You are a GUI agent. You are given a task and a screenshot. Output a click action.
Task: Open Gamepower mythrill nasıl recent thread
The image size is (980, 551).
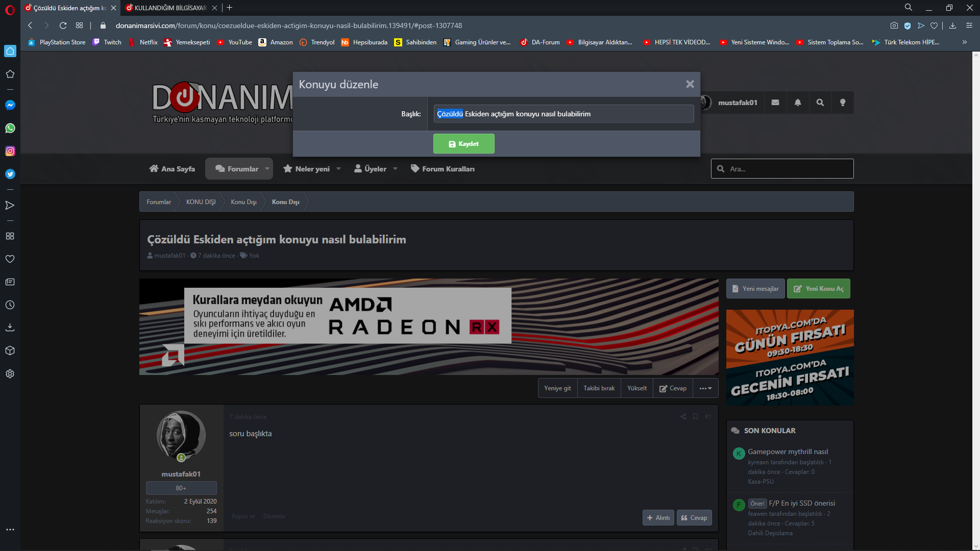(788, 452)
